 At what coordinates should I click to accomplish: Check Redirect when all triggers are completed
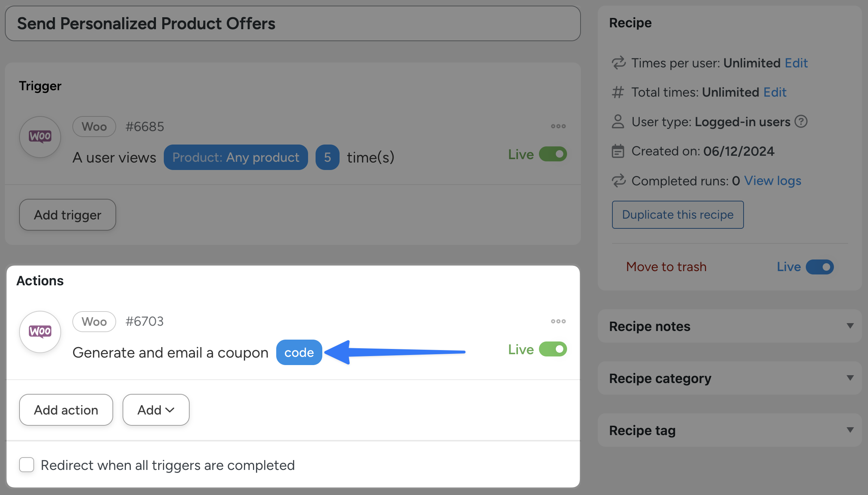coord(27,465)
